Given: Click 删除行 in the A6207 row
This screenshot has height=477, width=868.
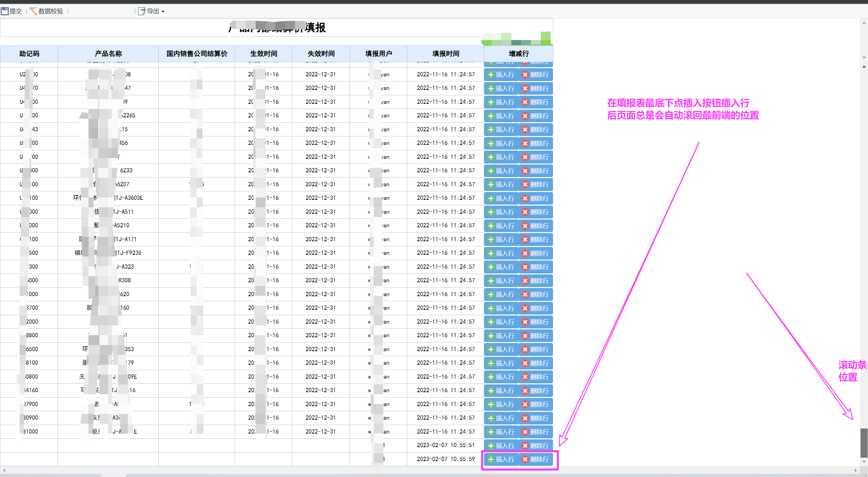Looking at the screenshot, I should click(536, 185).
